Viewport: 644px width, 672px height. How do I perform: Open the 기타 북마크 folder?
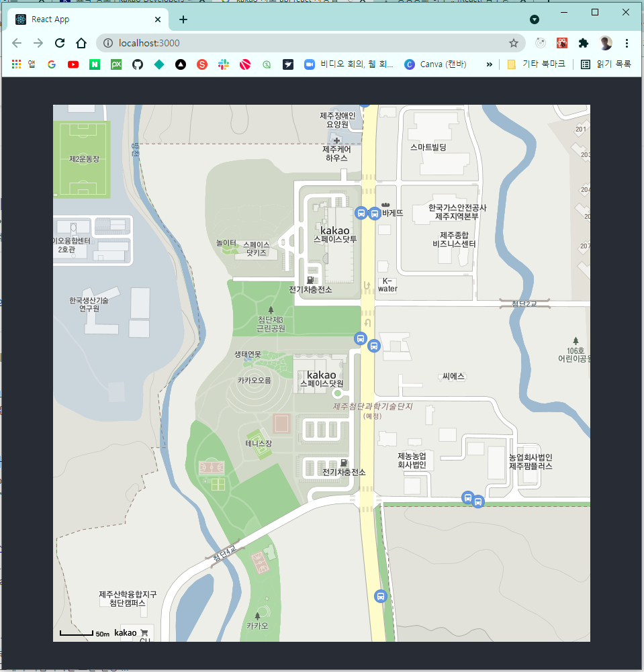[536, 64]
